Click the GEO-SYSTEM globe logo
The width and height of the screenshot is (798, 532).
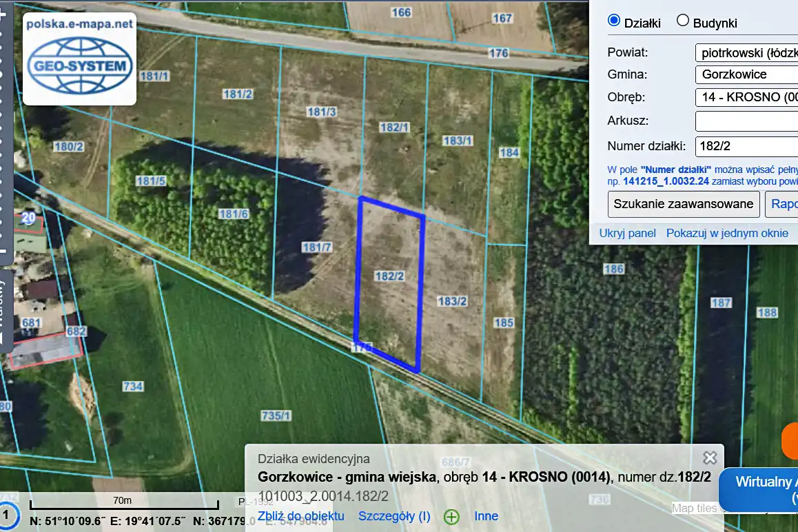79,66
